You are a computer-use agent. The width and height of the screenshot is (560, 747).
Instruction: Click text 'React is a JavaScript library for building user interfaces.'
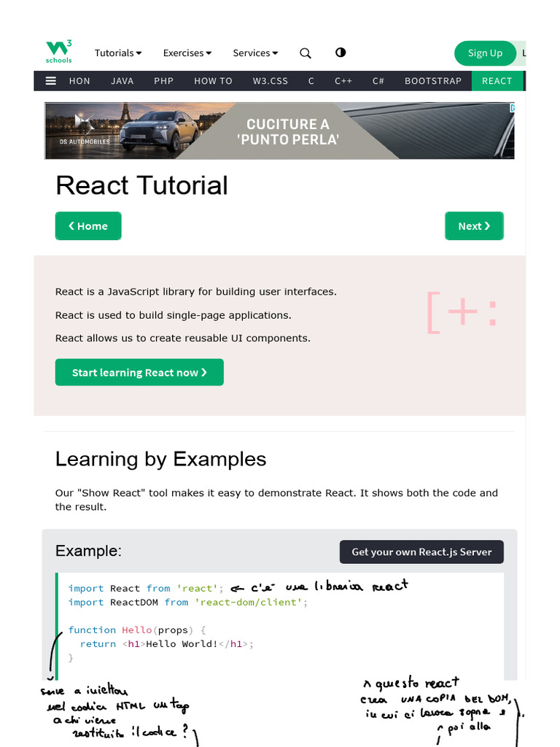tap(195, 292)
